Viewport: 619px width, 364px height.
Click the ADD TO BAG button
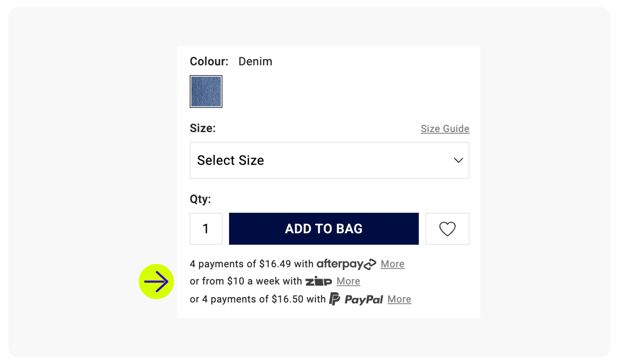(x=324, y=229)
